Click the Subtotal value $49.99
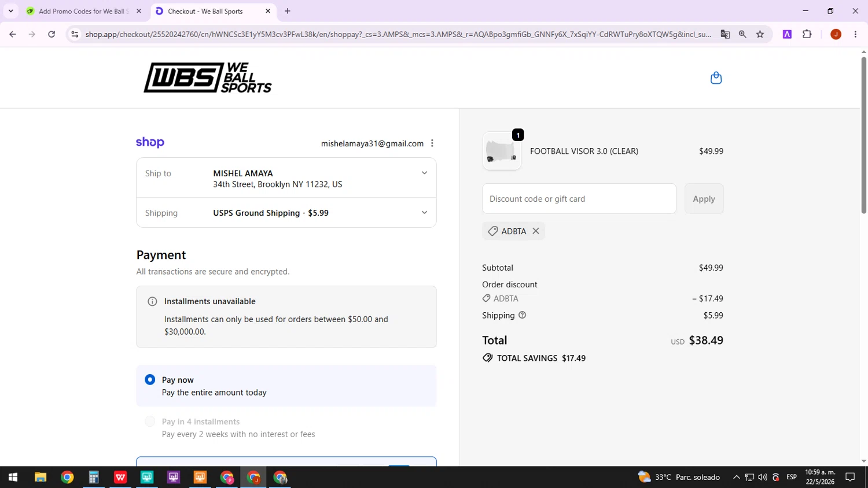Viewport: 868px width, 488px height. click(x=711, y=268)
